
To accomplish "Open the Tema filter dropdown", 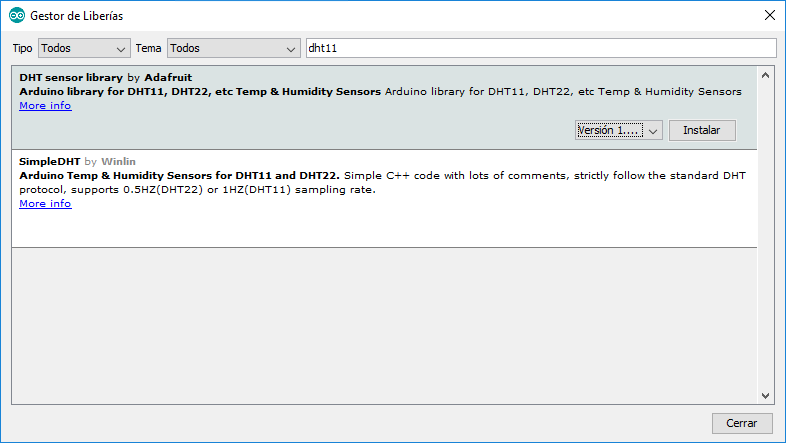I will click(x=233, y=48).
